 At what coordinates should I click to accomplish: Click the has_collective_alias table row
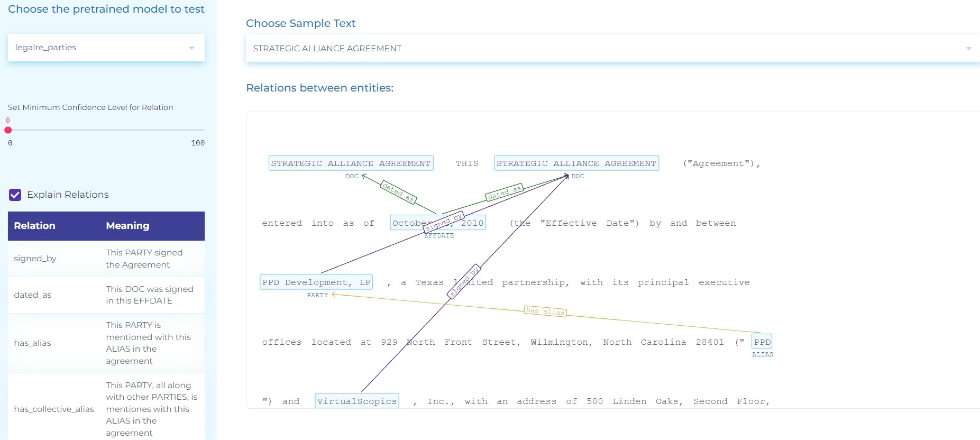click(106, 409)
